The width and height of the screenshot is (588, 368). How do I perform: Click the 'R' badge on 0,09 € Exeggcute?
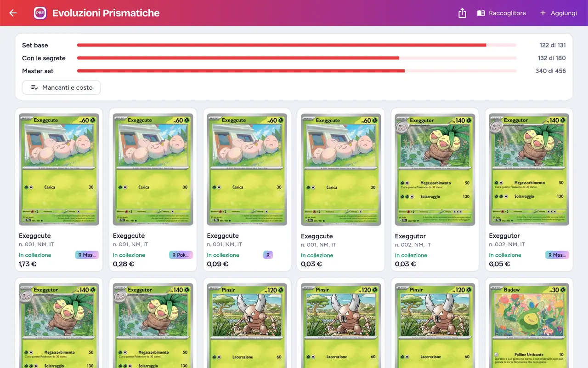[x=268, y=255]
